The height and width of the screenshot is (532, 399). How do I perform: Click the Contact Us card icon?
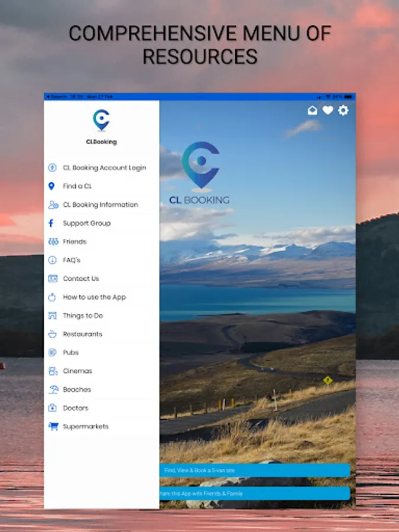53,278
